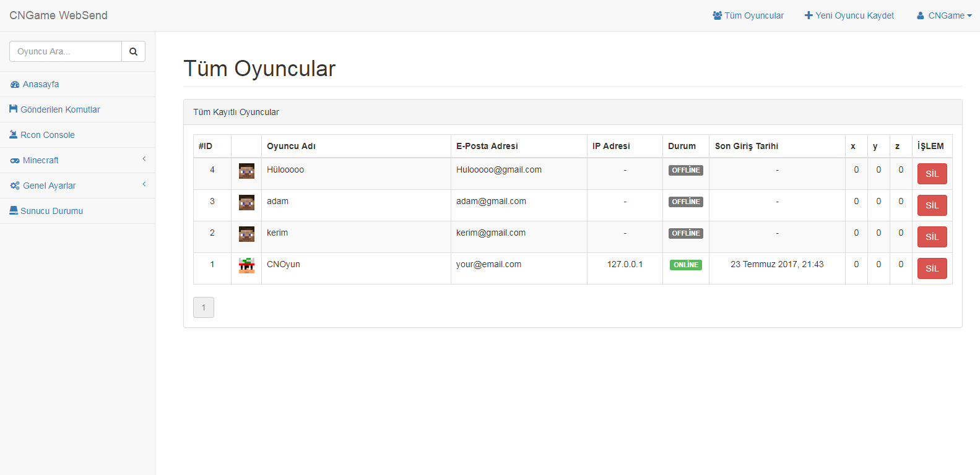This screenshot has width=980, height=475.
Task: Focus the Oyuncu Ara search field
Action: pyautogui.click(x=66, y=51)
